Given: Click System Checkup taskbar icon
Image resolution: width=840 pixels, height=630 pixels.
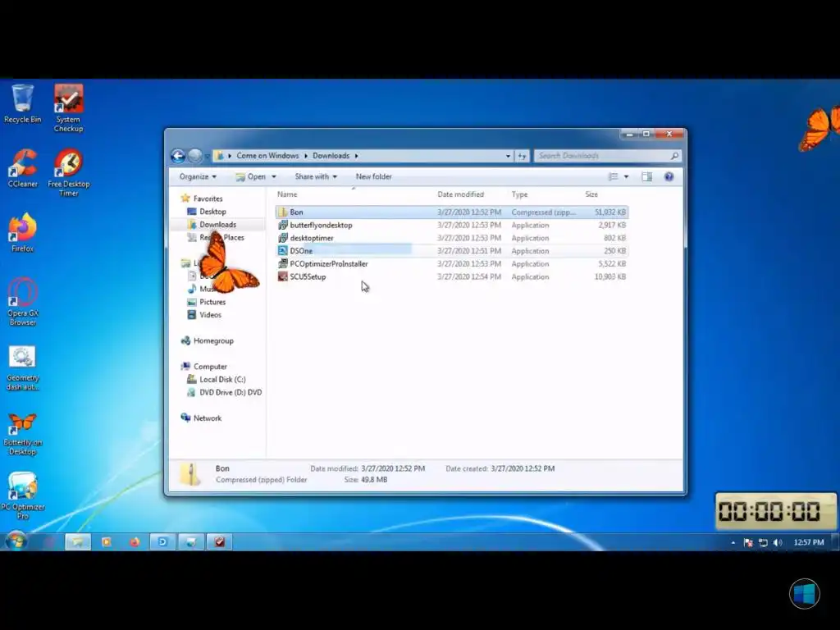Looking at the screenshot, I should click(220, 542).
